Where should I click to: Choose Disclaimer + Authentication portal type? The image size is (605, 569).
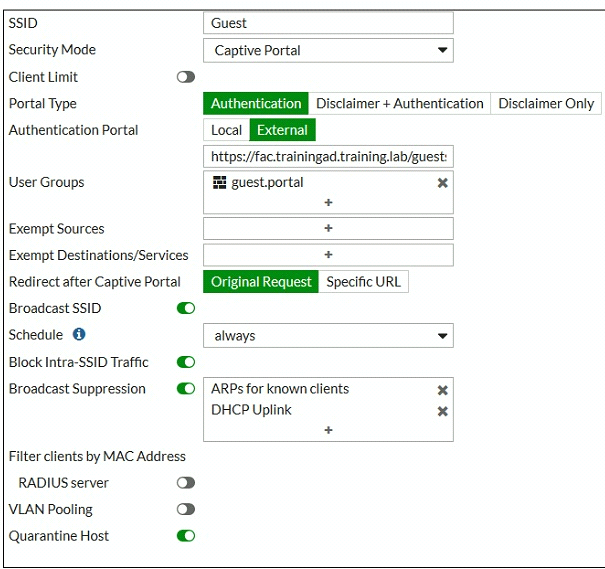(x=399, y=103)
